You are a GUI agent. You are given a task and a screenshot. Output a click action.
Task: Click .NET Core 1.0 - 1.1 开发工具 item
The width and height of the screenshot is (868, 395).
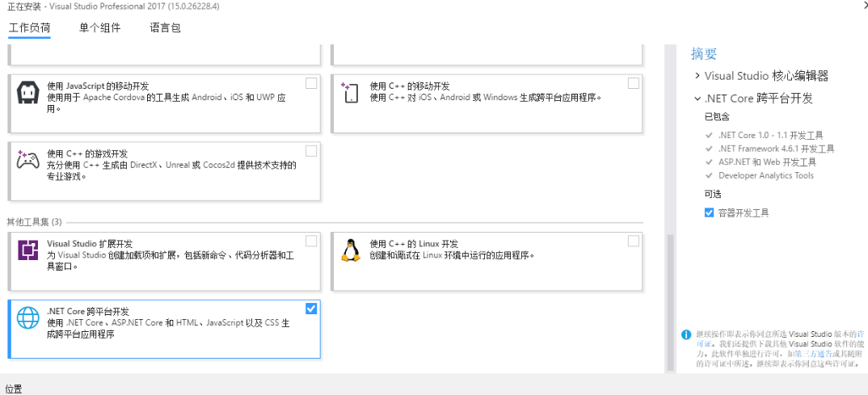(x=770, y=135)
